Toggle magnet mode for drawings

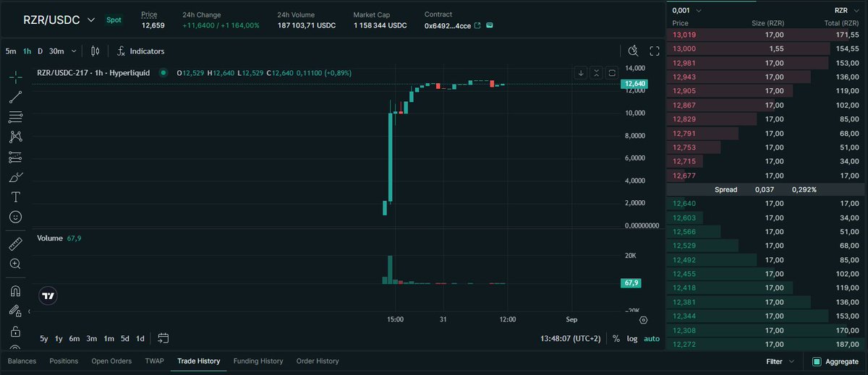tap(15, 291)
